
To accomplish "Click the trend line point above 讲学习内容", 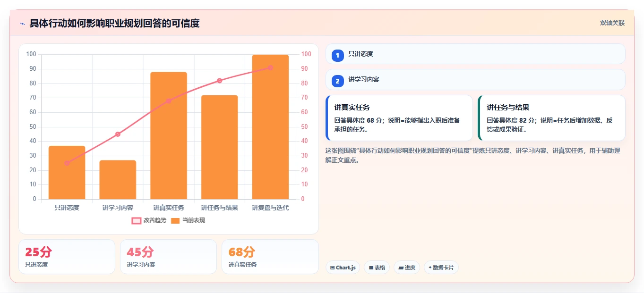I will [118, 134].
